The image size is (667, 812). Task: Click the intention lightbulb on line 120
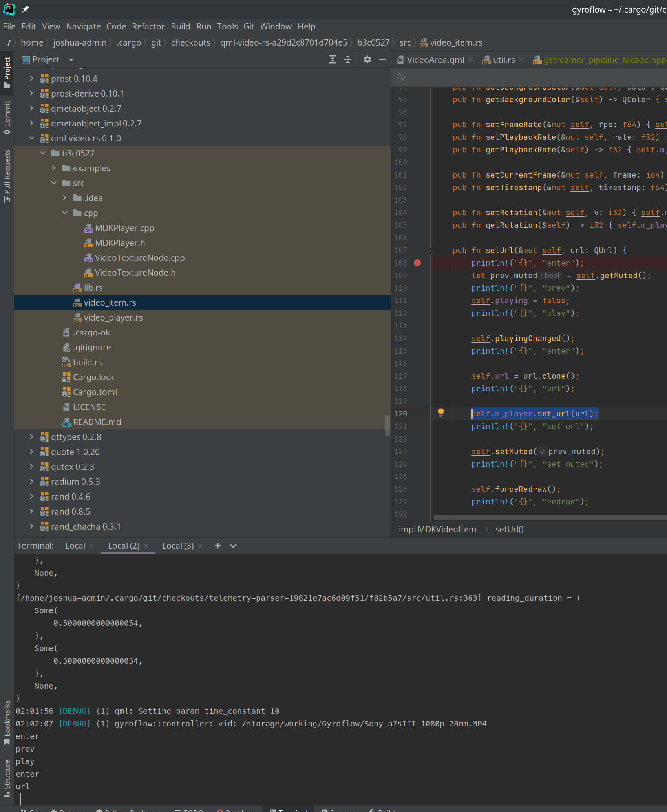(441, 412)
